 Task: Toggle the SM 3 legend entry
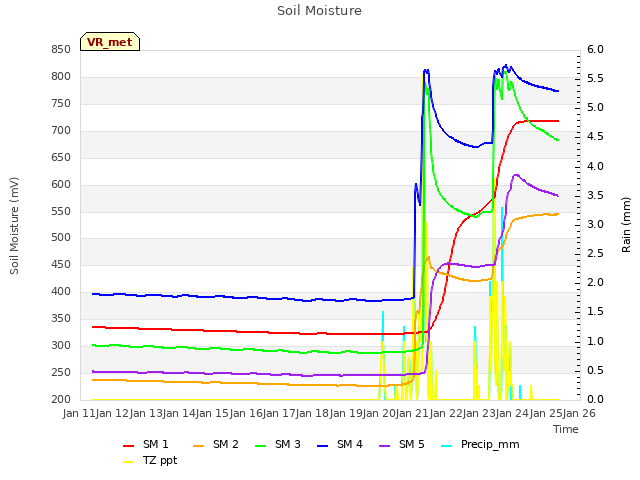(278, 444)
